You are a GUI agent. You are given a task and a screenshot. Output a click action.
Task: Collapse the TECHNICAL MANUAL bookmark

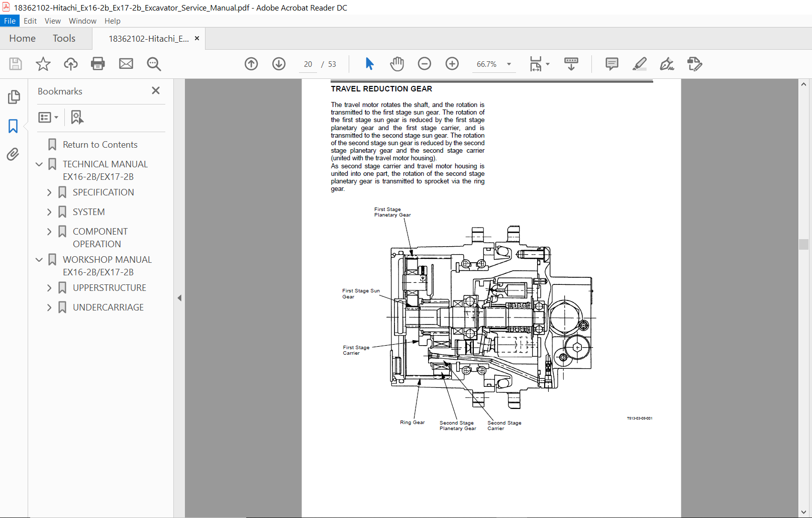click(x=39, y=164)
